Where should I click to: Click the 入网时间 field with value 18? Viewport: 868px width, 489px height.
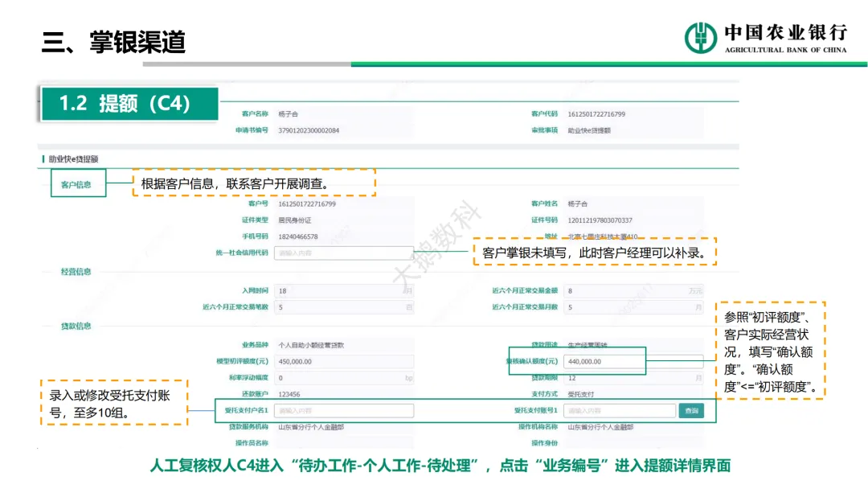(x=343, y=290)
